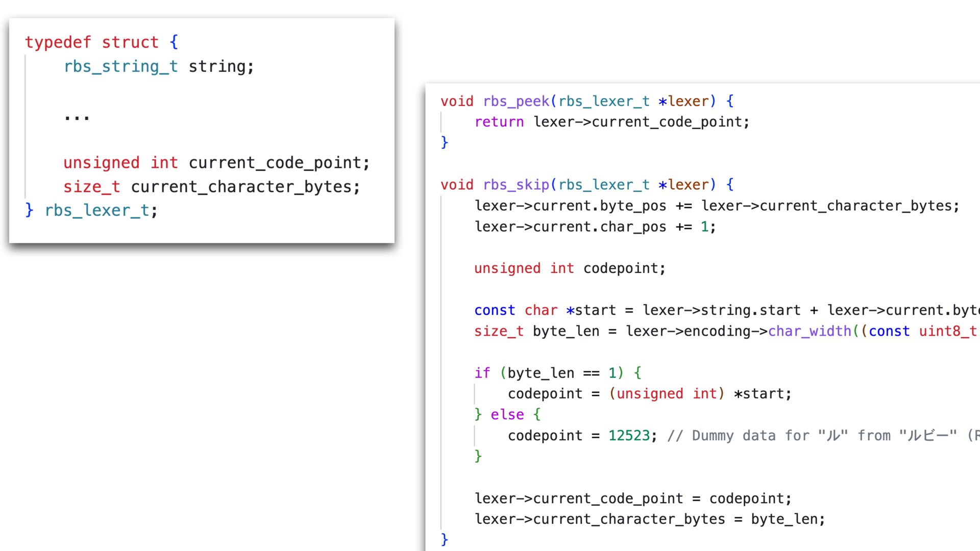980x551 pixels.
Task: Click the else keyword in rbs_skip
Action: tap(507, 415)
